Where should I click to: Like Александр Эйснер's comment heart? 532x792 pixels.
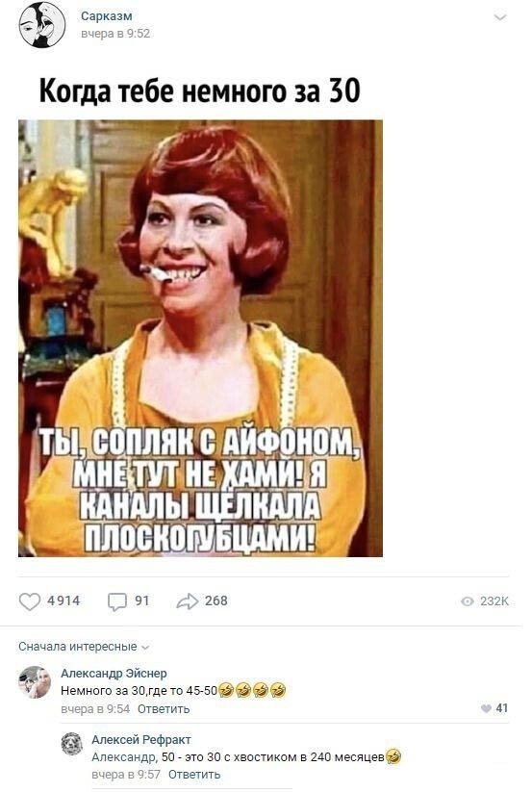coord(486,708)
